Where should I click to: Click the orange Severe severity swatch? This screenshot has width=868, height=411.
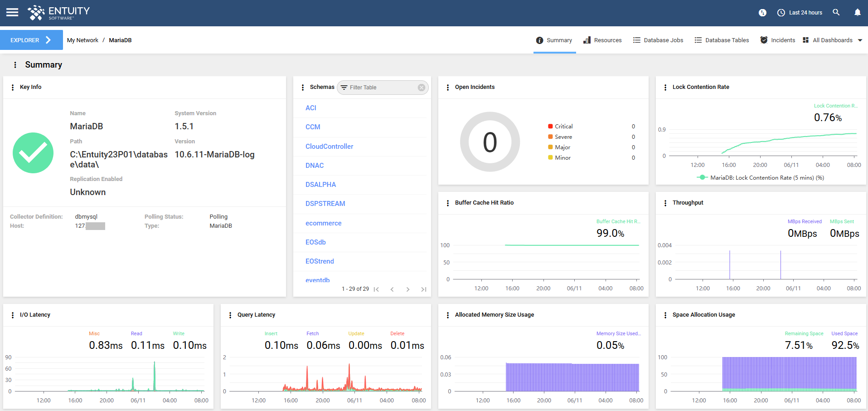[550, 137]
